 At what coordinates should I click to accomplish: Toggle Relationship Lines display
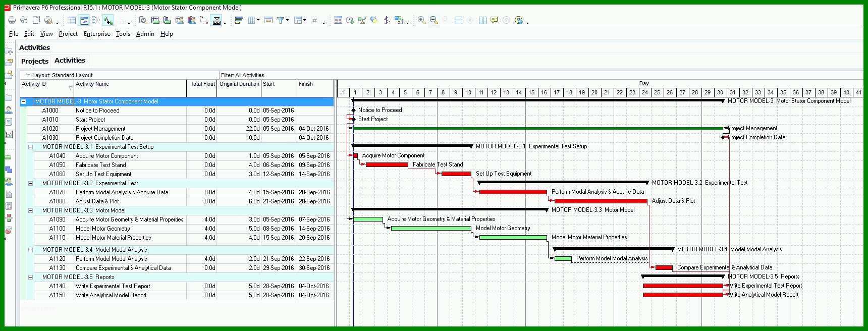point(108,20)
